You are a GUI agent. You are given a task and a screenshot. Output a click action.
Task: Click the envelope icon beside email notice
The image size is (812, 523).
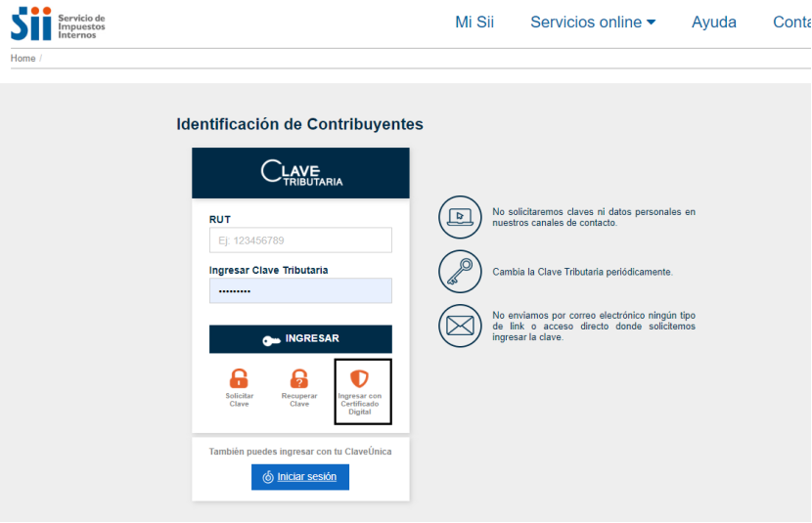(460, 326)
